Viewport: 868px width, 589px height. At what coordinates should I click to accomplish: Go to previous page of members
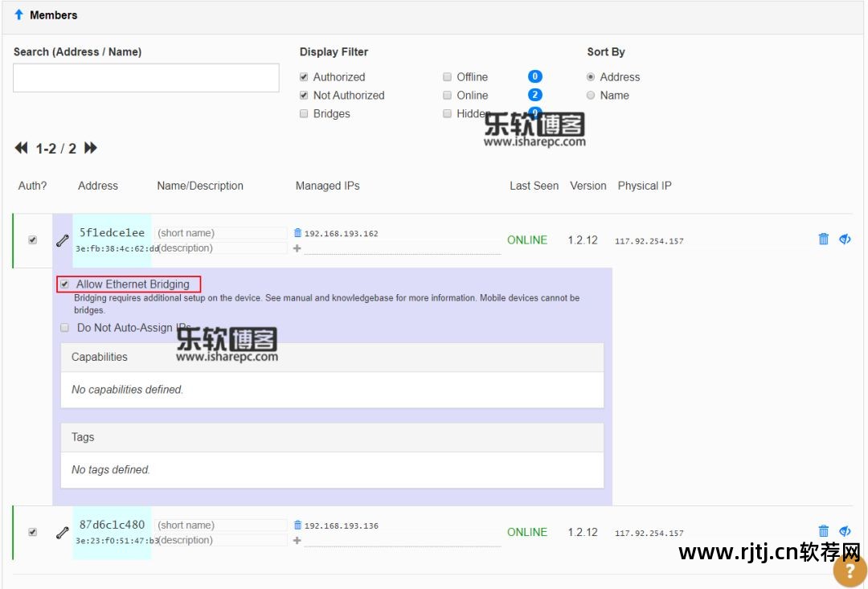point(22,148)
